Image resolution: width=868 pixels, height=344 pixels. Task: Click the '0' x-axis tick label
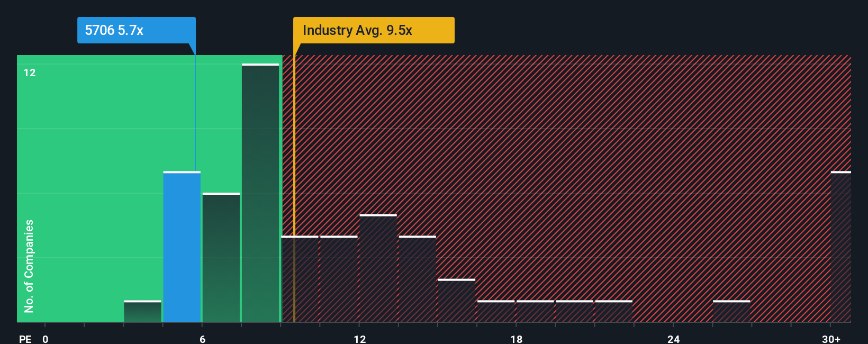[46, 339]
